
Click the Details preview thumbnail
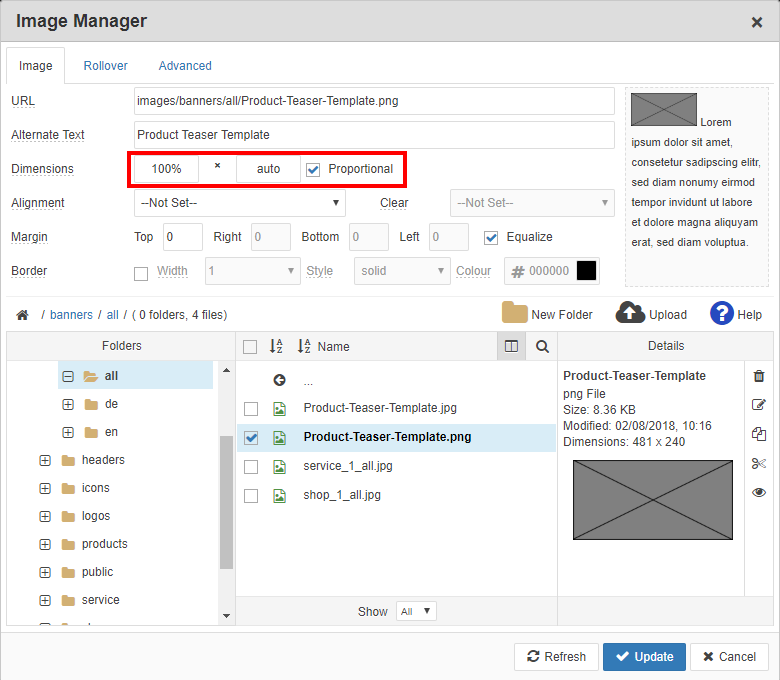pos(653,500)
